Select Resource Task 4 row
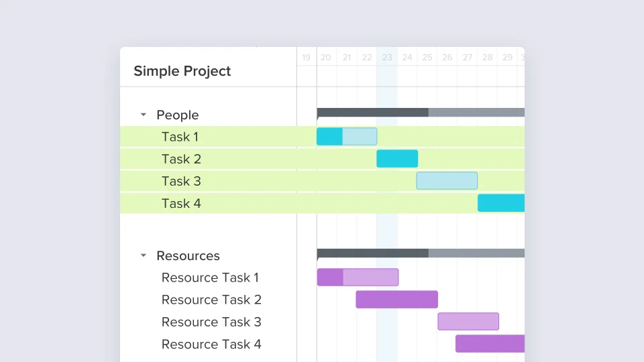 coord(211,344)
